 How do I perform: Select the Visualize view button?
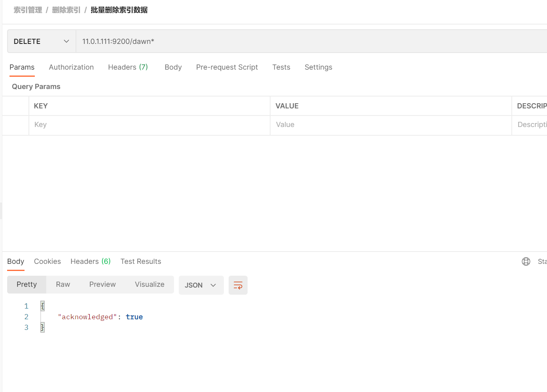150,284
